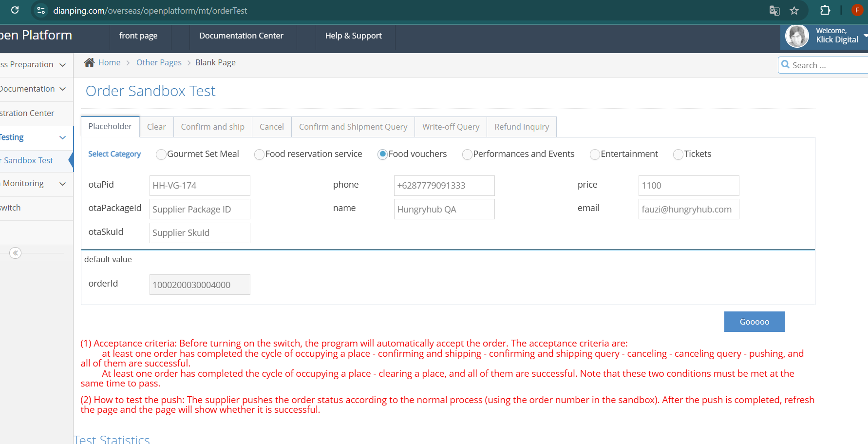Image resolution: width=868 pixels, height=444 pixels.
Task: Open Documentation Center in top navigation
Action: [x=241, y=36]
